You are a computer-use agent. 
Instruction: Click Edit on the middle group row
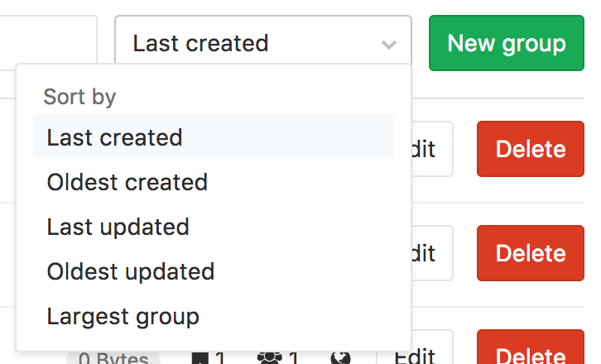(x=432, y=253)
